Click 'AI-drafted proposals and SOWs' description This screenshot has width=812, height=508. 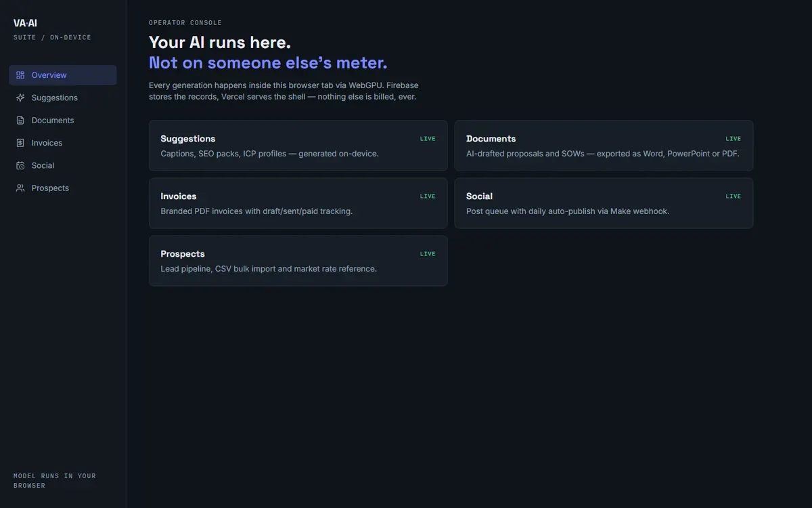[603, 154]
